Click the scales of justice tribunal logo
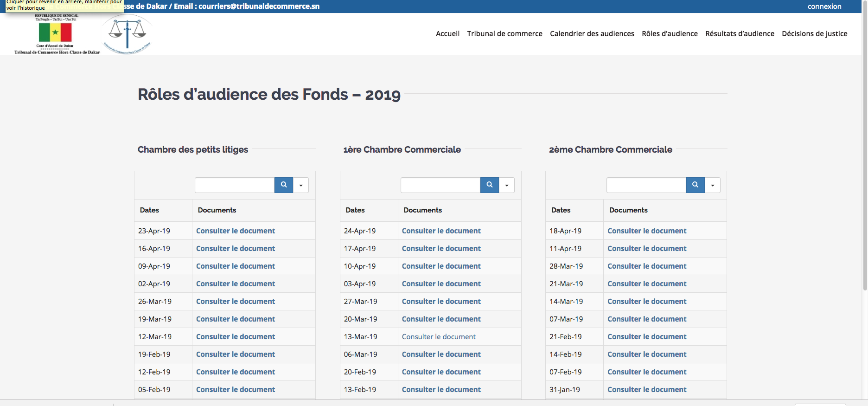868x406 pixels. 127,34
